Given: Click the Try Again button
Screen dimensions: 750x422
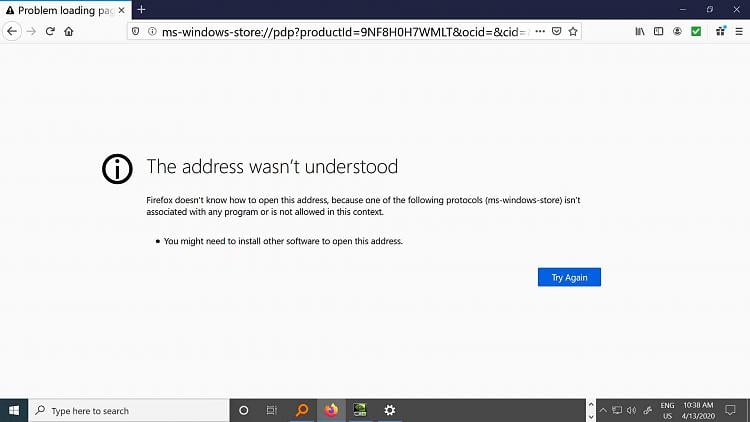Looking at the screenshot, I should (569, 277).
